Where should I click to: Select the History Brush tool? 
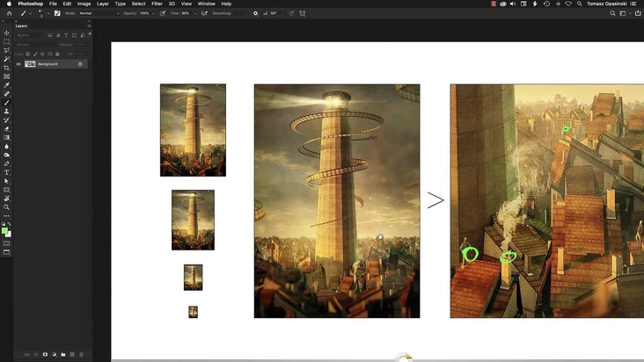pos(6,120)
